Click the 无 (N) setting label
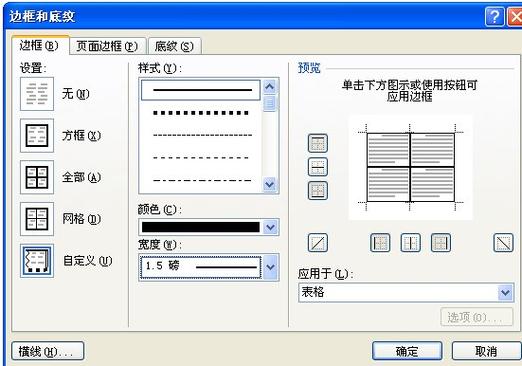 point(76,94)
